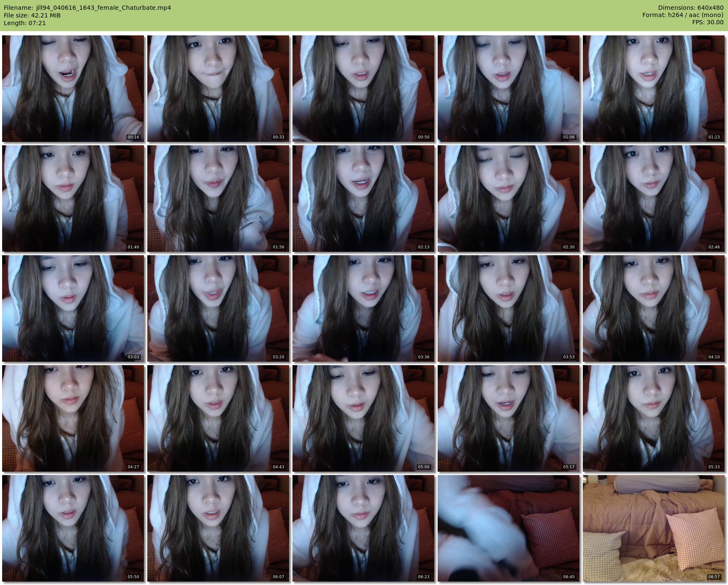
Task: Open the thumbnail at 06:23
Action: 363,528
